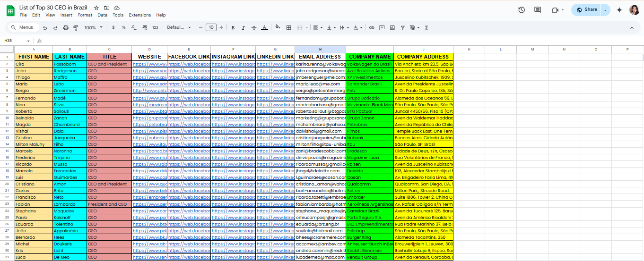Screen dimensions: 644x261
Task: Select column H header
Action: click(320, 49)
